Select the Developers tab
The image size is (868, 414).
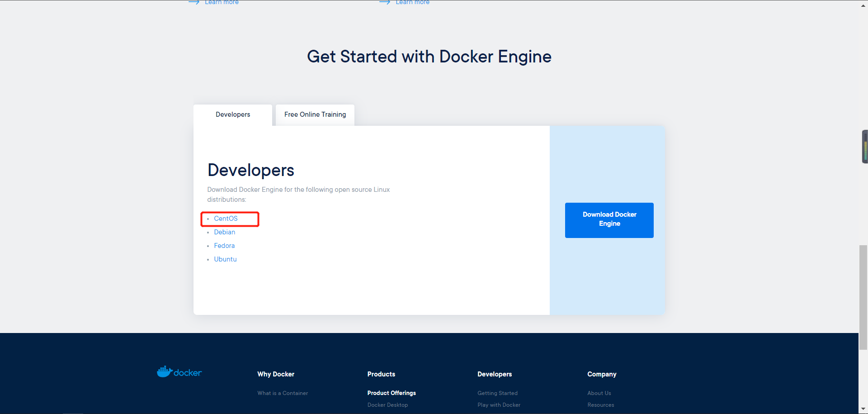tap(233, 115)
